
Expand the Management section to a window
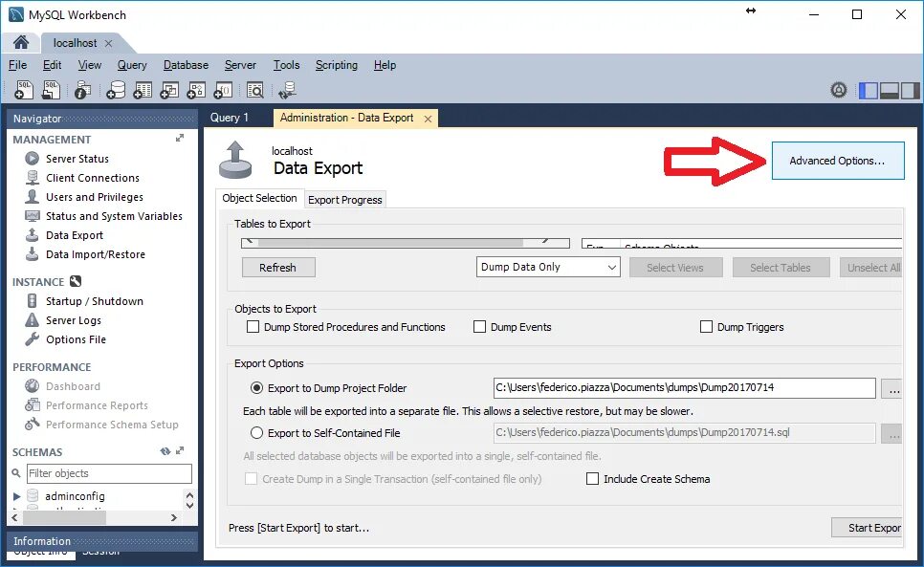click(180, 139)
